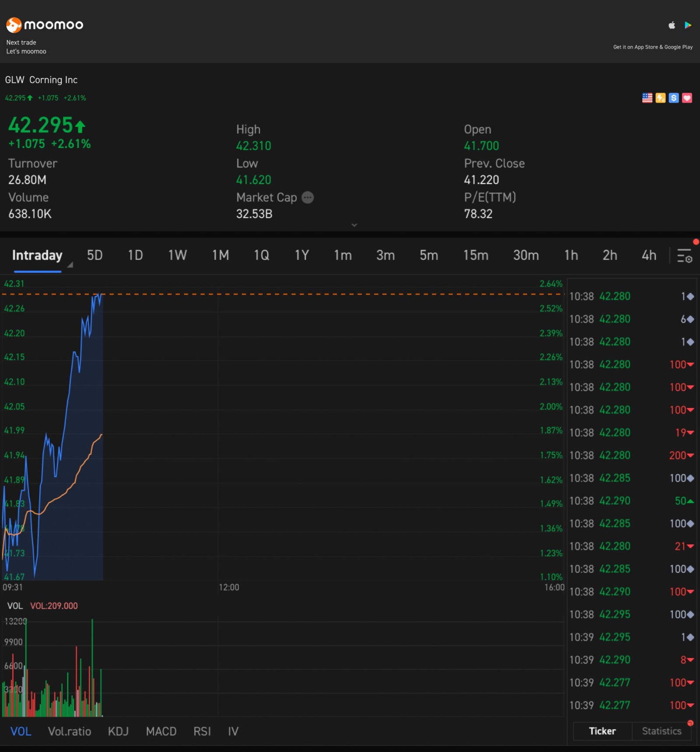Click the US flag market icon
Viewport: 700px width, 752px height.
click(x=647, y=98)
